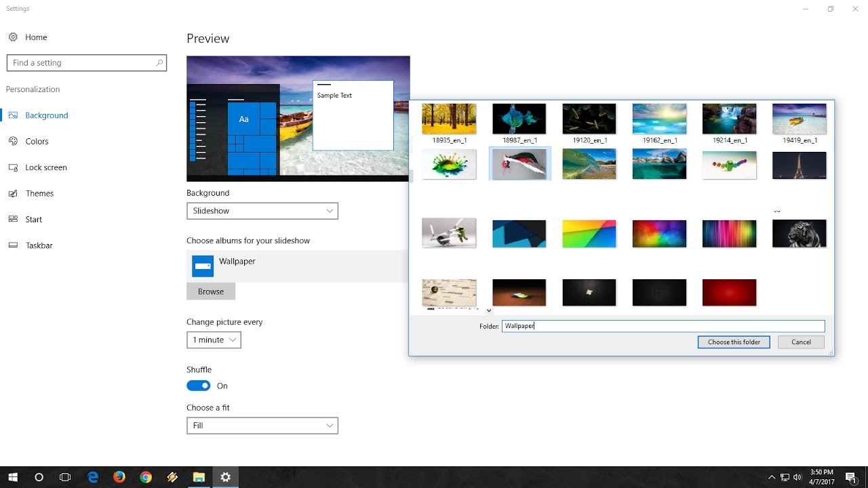Click the Choose this folder button
Screen dimensions: 868x488
click(734, 342)
